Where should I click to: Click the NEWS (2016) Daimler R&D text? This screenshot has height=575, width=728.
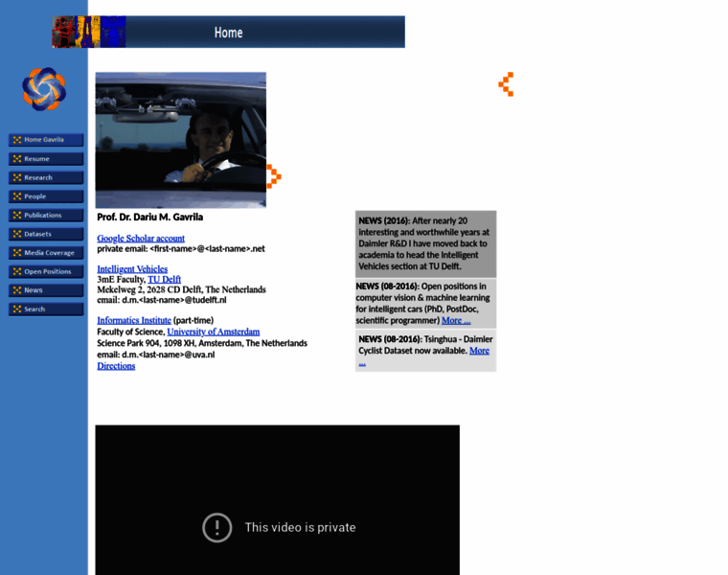tap(425, 243)
